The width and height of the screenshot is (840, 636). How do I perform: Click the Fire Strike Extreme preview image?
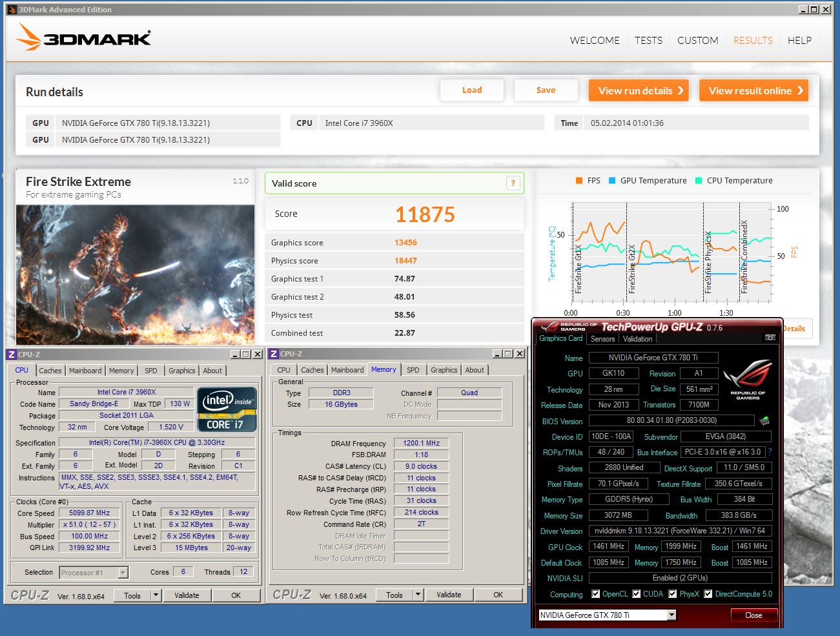[136, 275]
